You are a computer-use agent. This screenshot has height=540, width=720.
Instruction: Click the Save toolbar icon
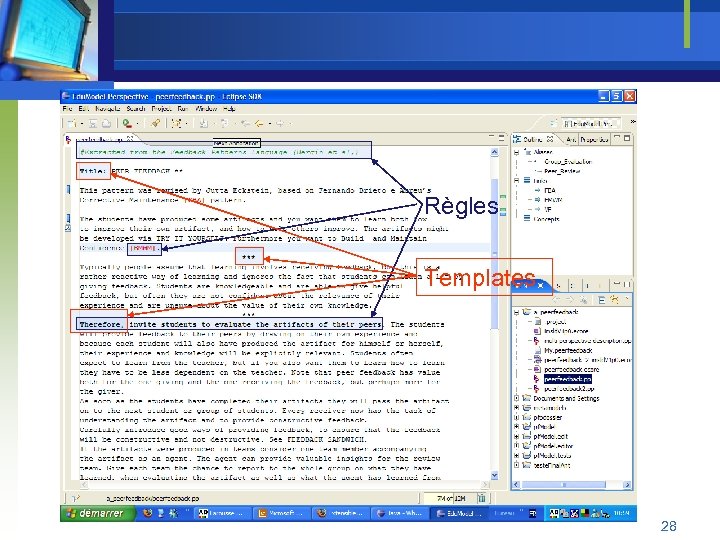tap(93, 124)
